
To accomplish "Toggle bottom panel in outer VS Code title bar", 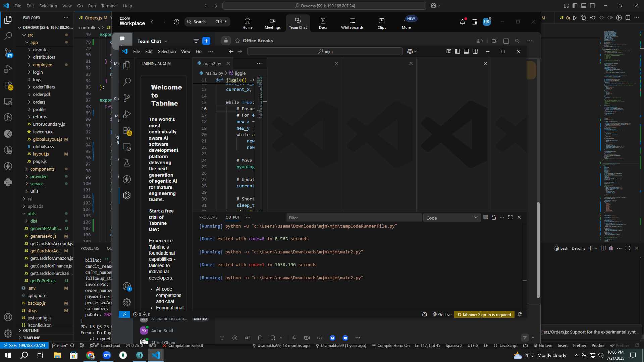I will (584, 6).
